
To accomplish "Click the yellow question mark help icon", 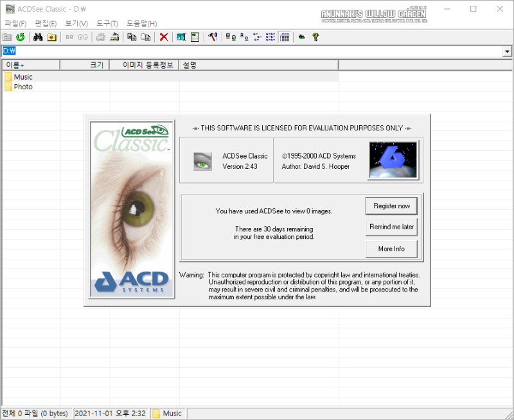I will click(315, 37).
